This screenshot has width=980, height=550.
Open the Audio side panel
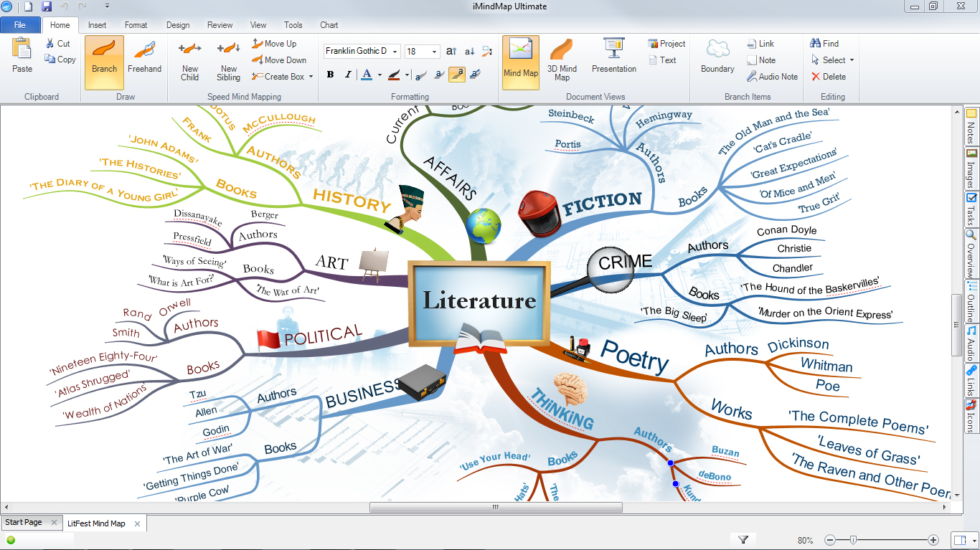pos(972,343)
